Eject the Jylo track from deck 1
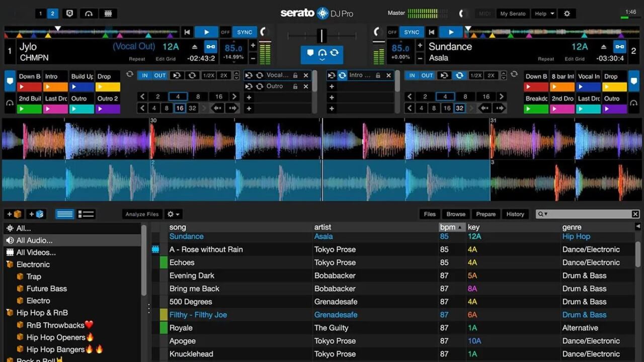This screenshot has width=644, height=362. tap(195, 47)
